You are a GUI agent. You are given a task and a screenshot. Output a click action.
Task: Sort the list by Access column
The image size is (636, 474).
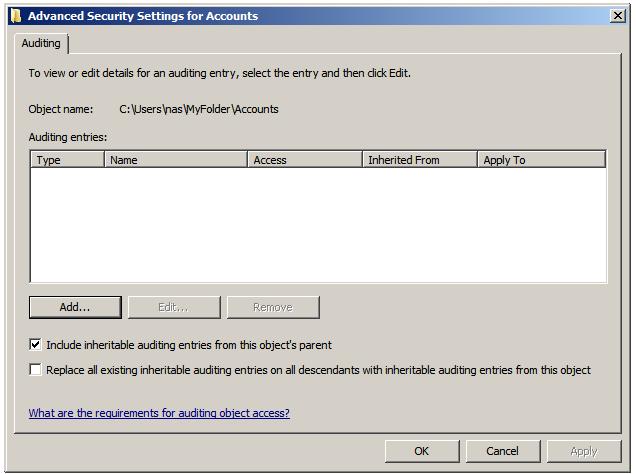coord(304,160)
